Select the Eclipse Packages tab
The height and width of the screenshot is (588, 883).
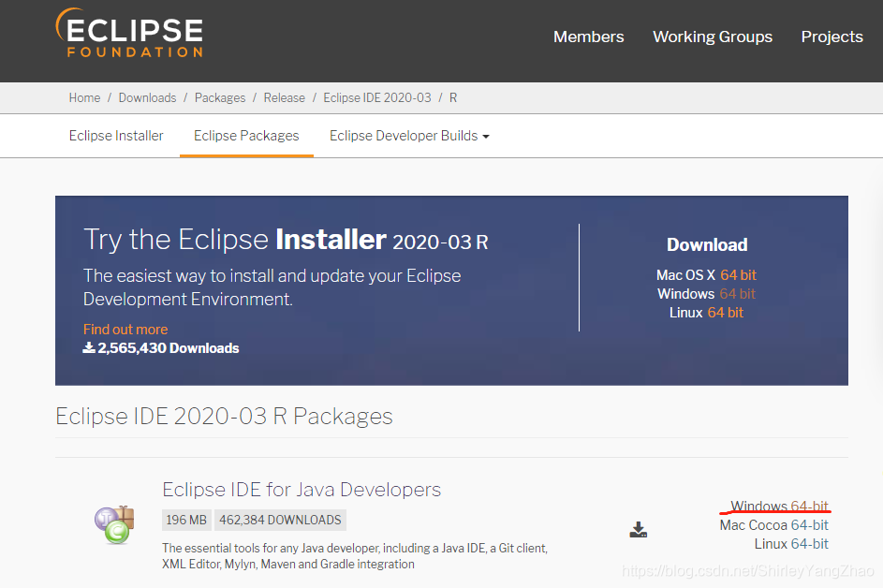(246, 136)
